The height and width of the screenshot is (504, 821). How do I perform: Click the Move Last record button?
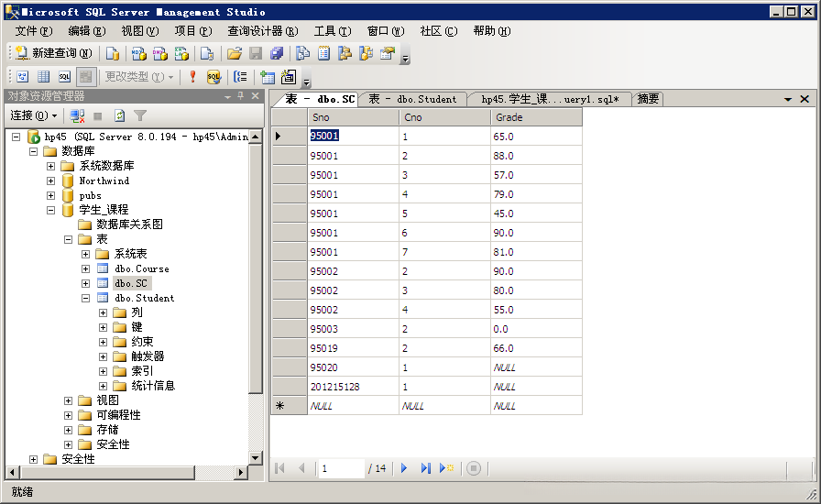point(426,468)
